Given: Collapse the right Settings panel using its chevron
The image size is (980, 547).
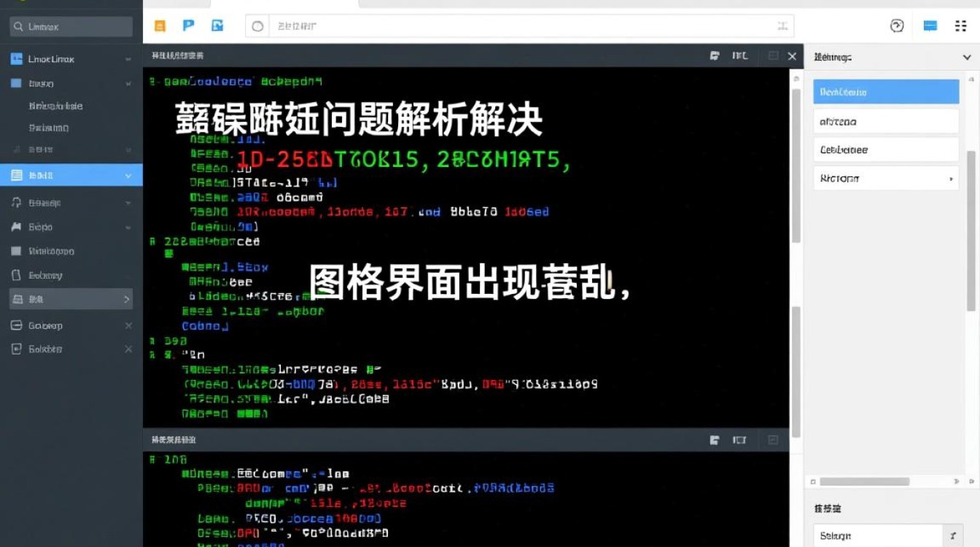Looking at the screenshot, I should [966, 57].
